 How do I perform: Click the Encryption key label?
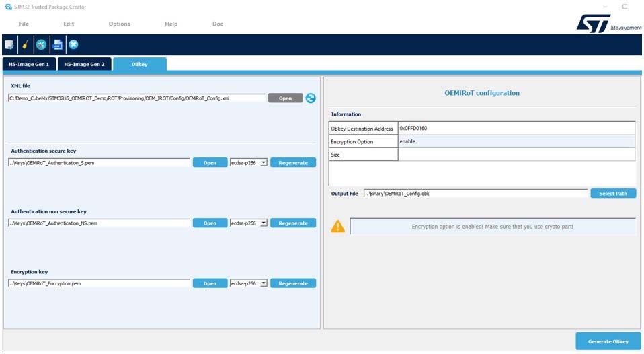29,272
